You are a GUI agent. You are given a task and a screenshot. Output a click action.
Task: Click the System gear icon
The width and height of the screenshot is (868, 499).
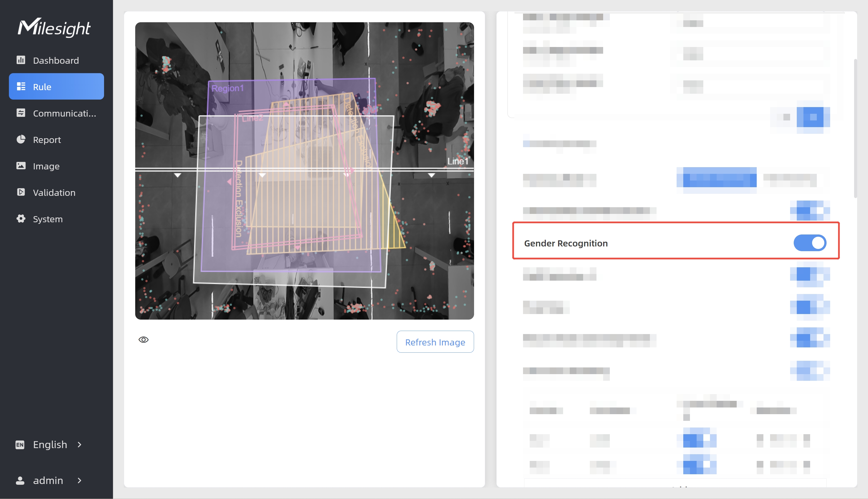[x=21, y=219]
